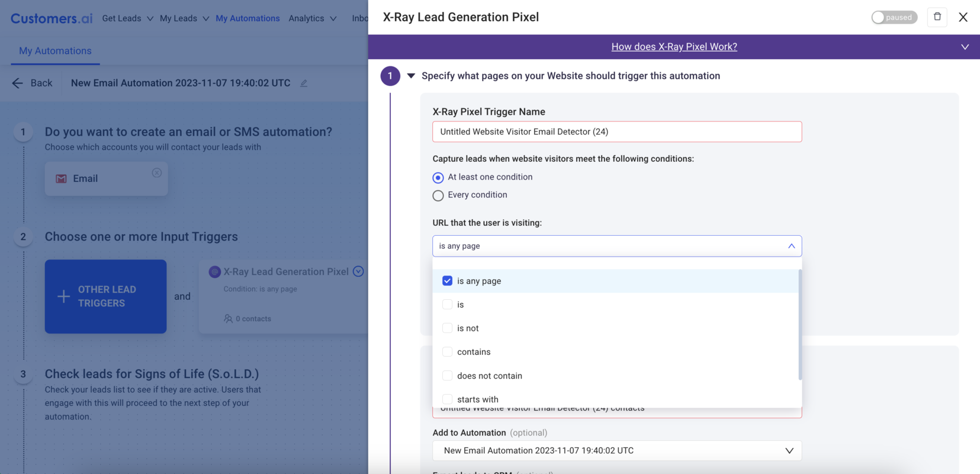The width and height of the screenshot is (980, 474).
Task: Check the 'contains' option checkbox
Action: click(448, 352)
